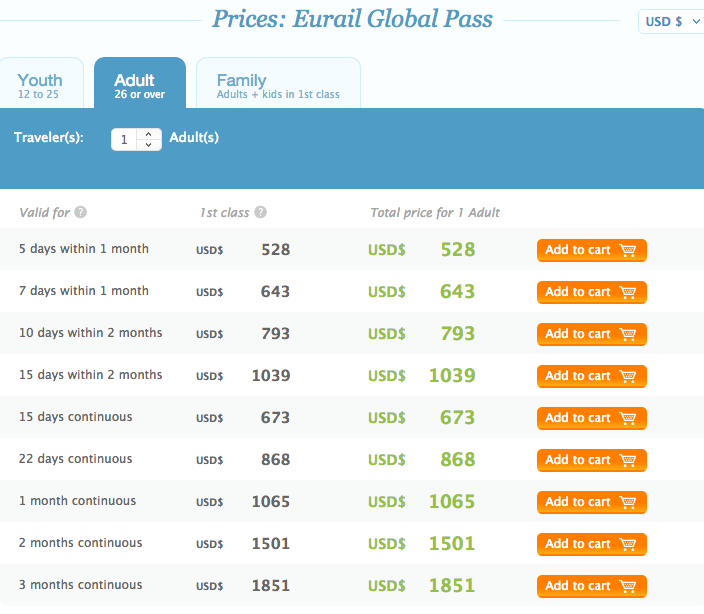704x614 pixels.
Task: Click the green total price 1851
Action: tap(452, 585)
